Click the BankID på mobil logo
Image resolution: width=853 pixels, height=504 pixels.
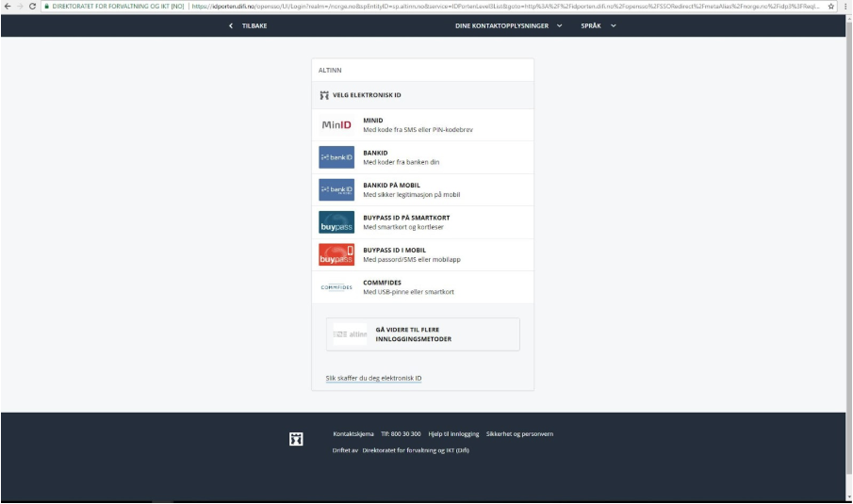tap(336, 189)
